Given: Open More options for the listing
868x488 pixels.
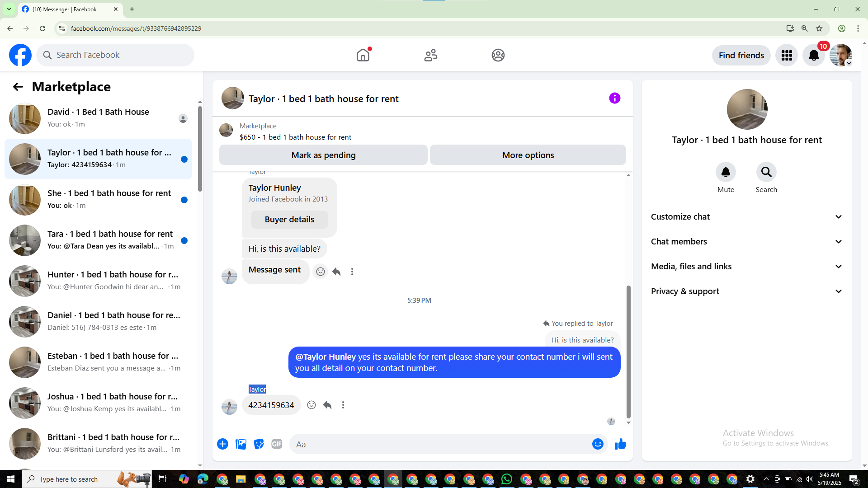Looking at the screenshot, I should click(x=528, y=155).
